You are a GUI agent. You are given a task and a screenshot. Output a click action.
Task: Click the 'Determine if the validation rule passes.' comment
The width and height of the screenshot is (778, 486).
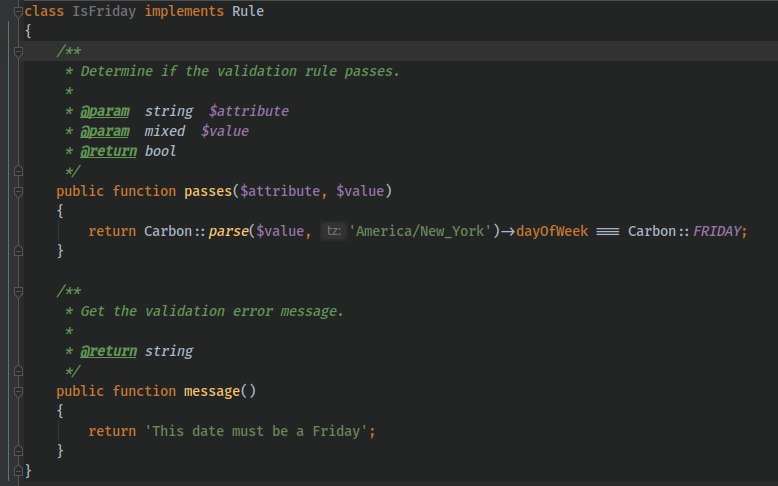coord(240,71)
